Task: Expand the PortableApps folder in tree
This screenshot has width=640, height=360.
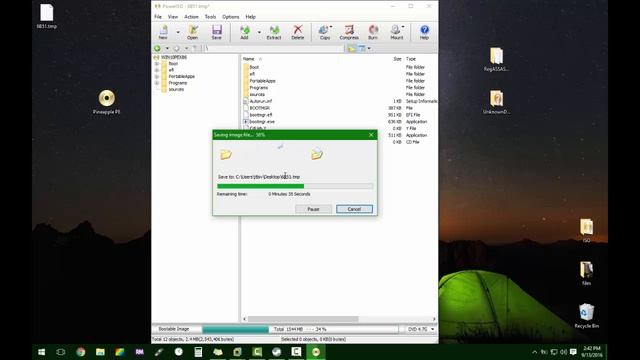Action: 157,76
